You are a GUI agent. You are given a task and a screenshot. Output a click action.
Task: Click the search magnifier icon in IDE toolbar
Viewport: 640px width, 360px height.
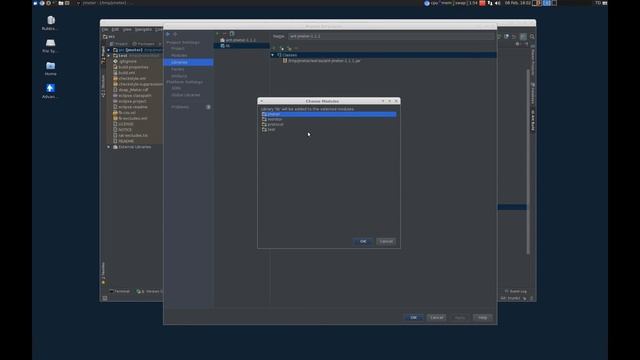click(532, 36)
